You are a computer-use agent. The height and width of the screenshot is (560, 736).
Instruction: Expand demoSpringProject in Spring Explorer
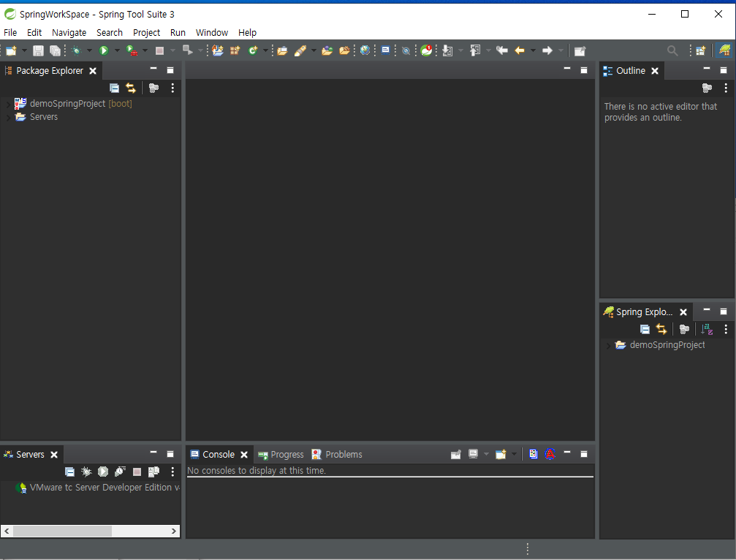[608, 346]
